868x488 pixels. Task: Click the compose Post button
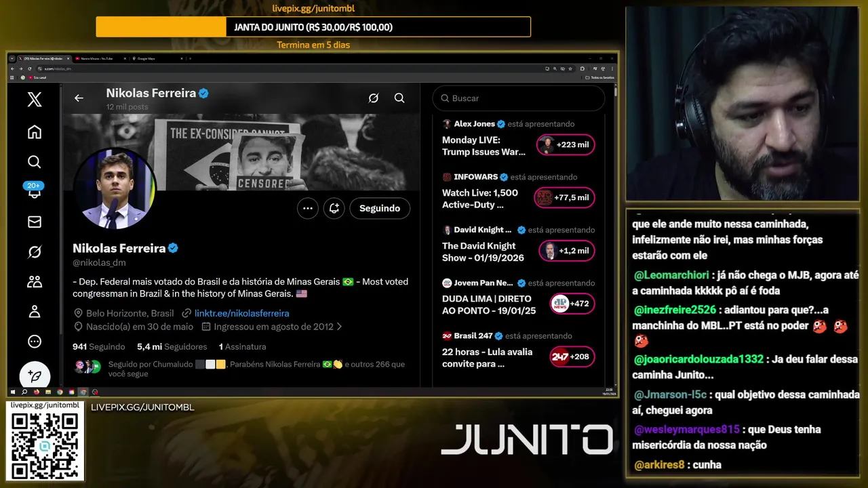[x=35, y=375]
